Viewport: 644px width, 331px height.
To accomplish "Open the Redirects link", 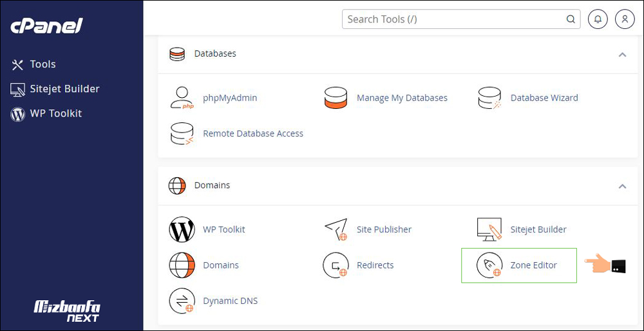I will click(x=375, y=265).
